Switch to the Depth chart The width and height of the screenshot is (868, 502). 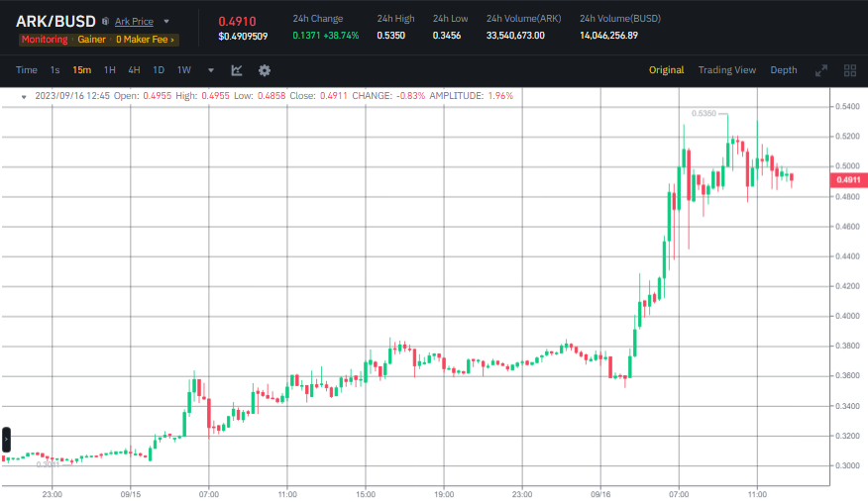[x=784, y=70]
